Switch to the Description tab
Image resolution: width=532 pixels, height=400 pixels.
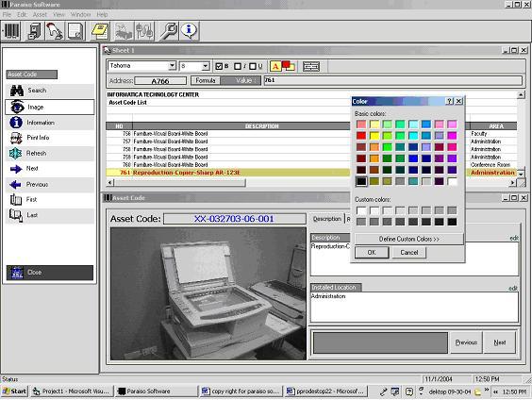click(326, 219)
